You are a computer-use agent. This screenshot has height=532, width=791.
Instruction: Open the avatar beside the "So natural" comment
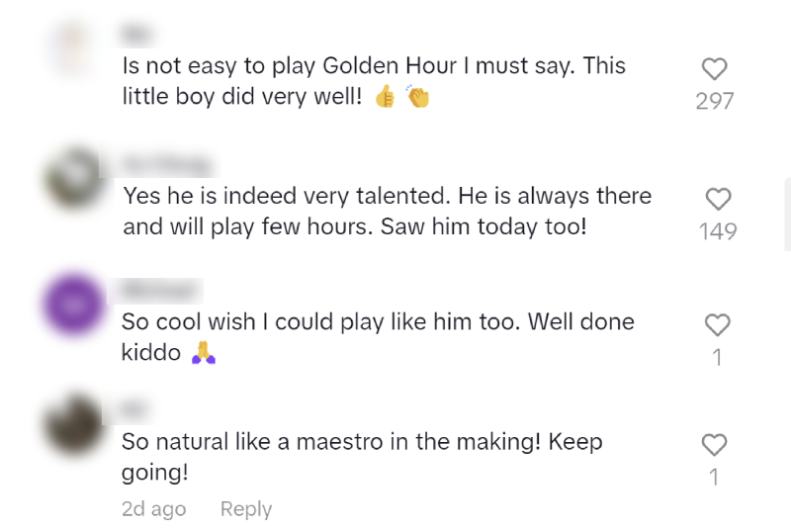click(x=73, y=423)
